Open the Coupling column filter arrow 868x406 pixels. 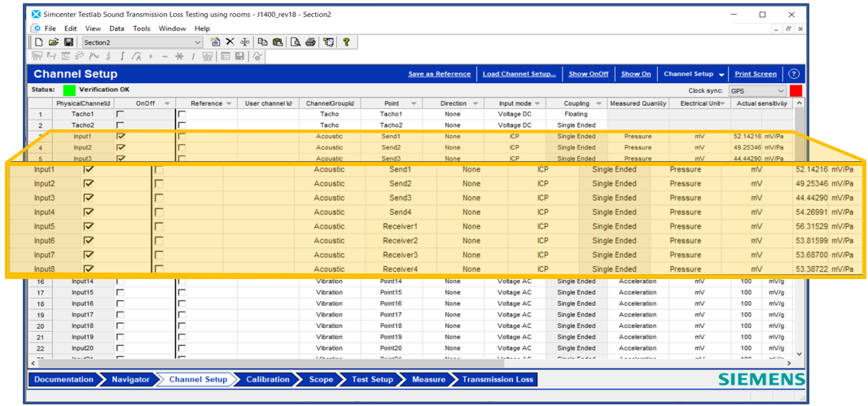598,103
